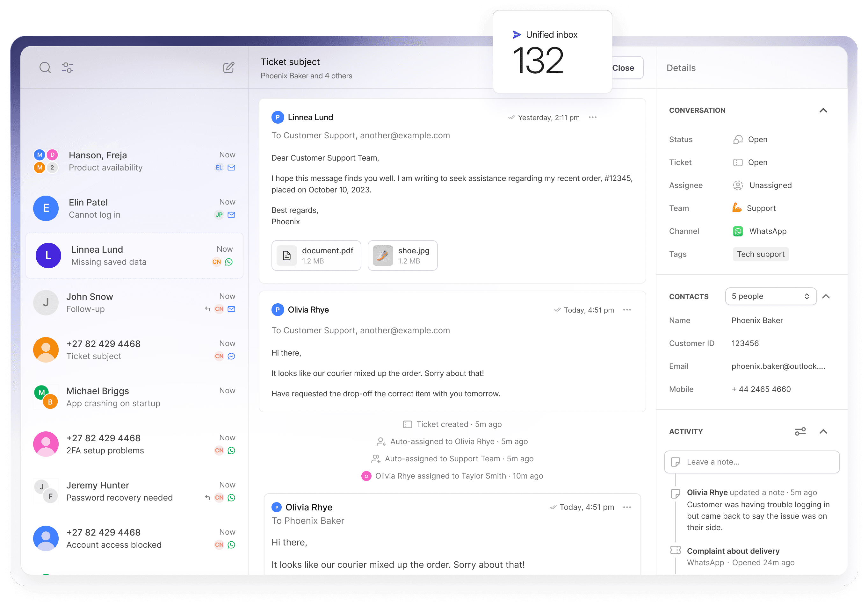868x606 pixels.
Task: Click the search icon in the inbox sidebar
Action: (45, 68)
